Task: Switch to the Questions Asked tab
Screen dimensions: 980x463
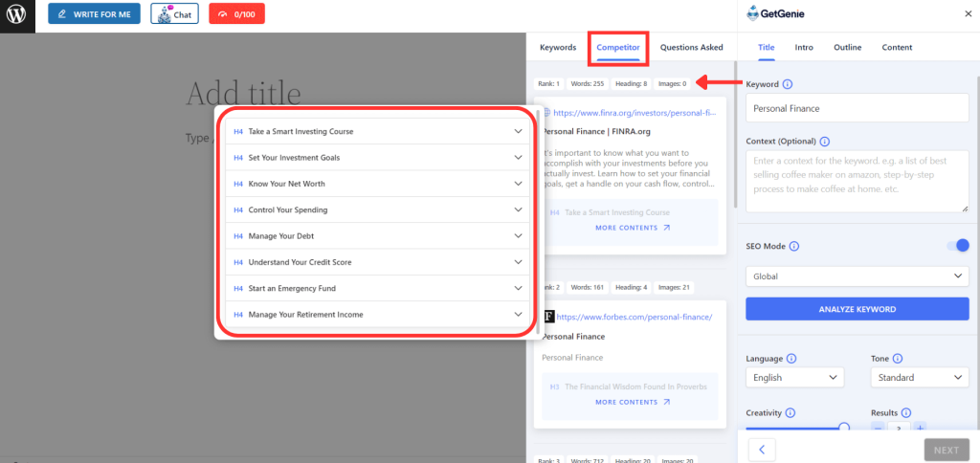Action: (691, 47)
